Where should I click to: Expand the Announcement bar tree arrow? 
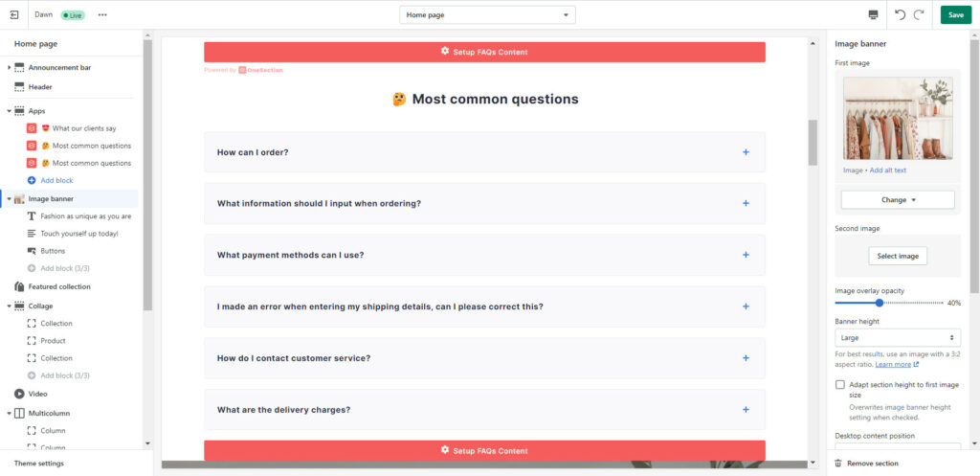9,68
